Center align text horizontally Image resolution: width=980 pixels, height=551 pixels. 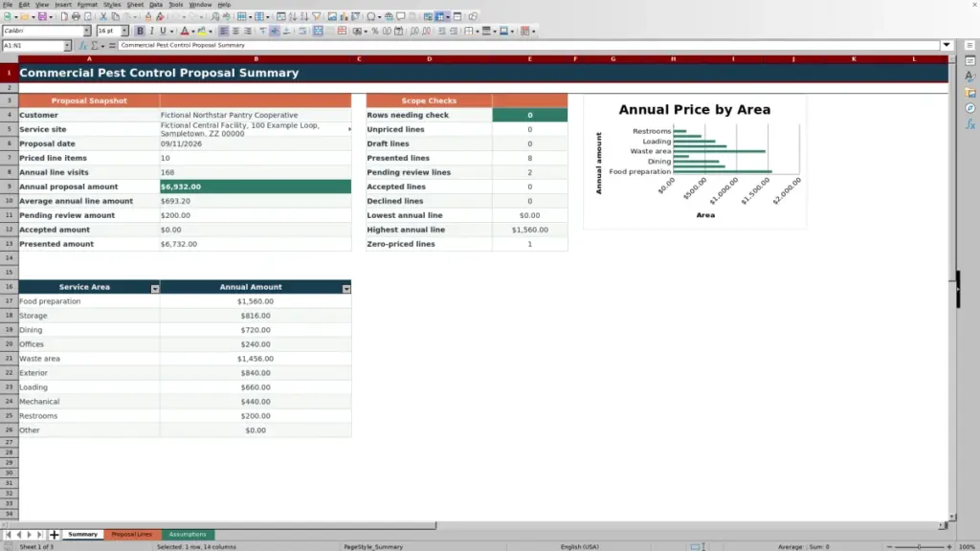pyautogui.click(x=235, y=31)
